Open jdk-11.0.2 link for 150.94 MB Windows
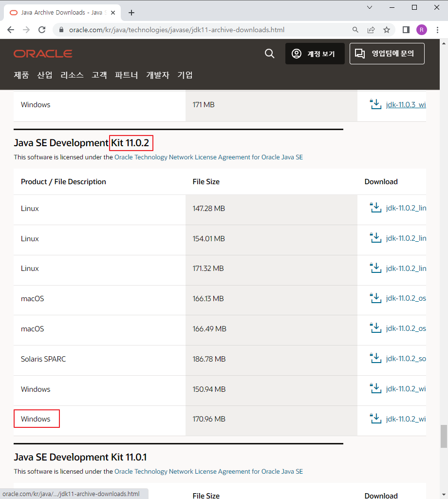448x499 pixels. 406,389
